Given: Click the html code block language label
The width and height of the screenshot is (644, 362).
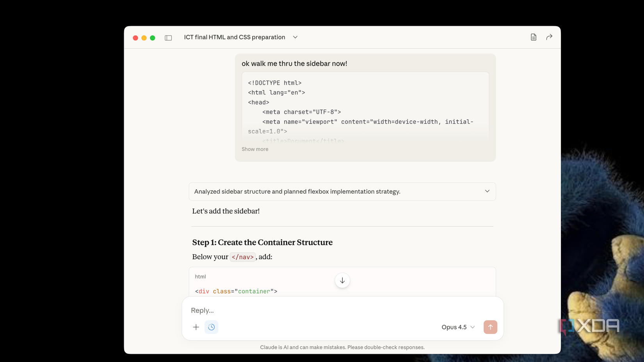Looking at the screenshot, I should [200, 276].
